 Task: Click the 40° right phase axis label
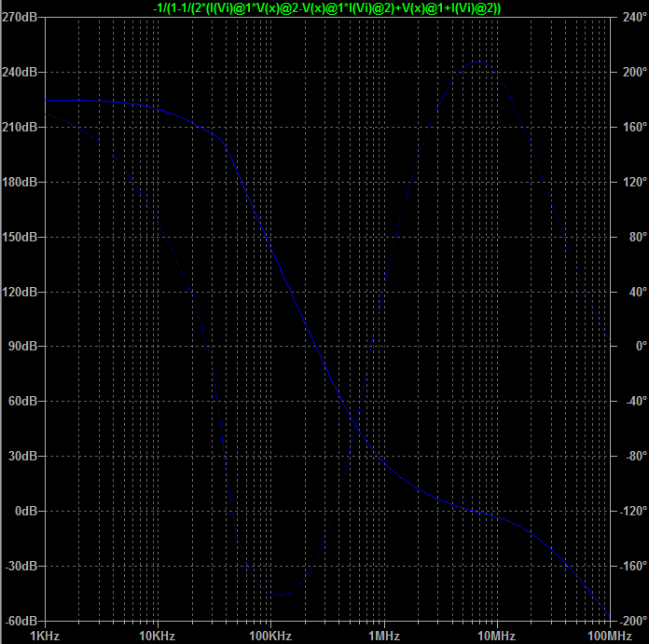638,292
